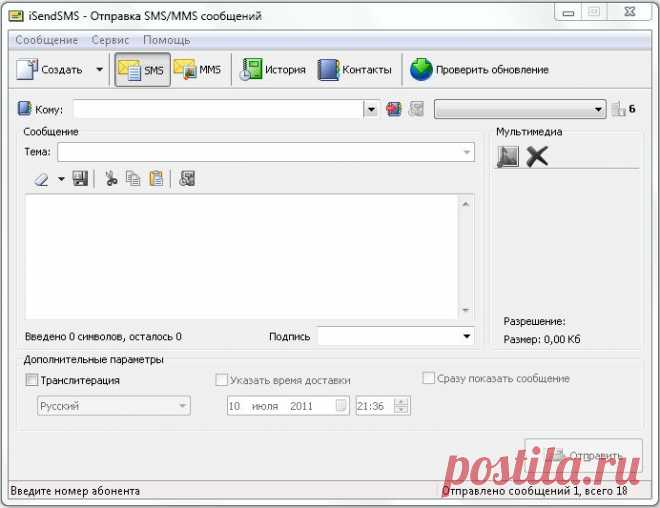Open the Сервис menu
This screenshot has height=508, width=660.
click(110, 40)
